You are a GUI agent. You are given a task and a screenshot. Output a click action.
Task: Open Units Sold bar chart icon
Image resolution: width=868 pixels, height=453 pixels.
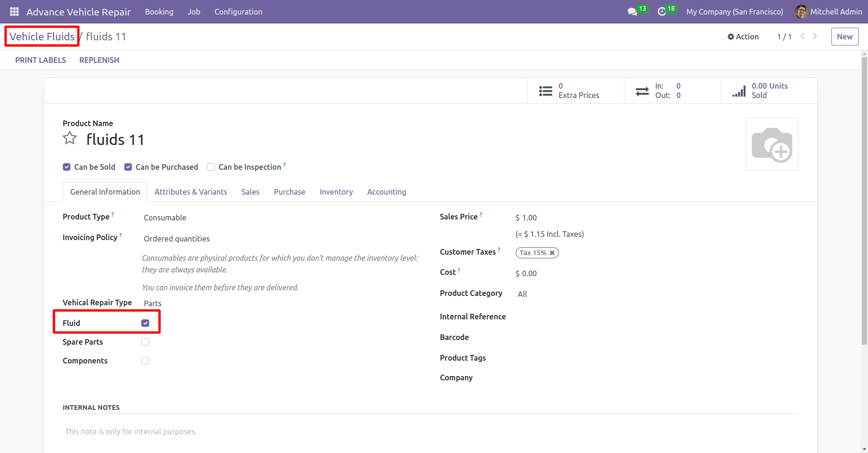(x=739, y=91)
